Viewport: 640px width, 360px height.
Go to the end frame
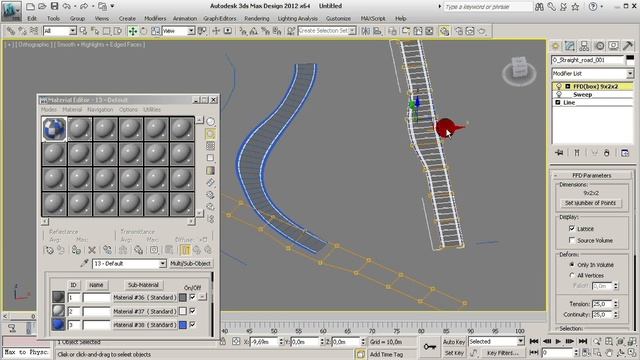pyautogui.click(x=583, y=341)
